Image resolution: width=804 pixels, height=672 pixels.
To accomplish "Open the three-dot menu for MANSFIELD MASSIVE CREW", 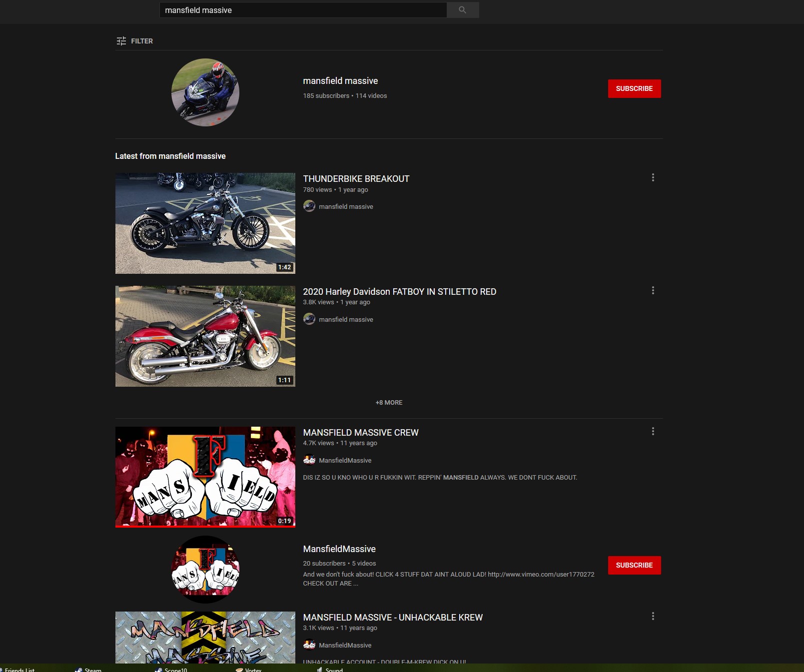I will [x=653, y=431].
